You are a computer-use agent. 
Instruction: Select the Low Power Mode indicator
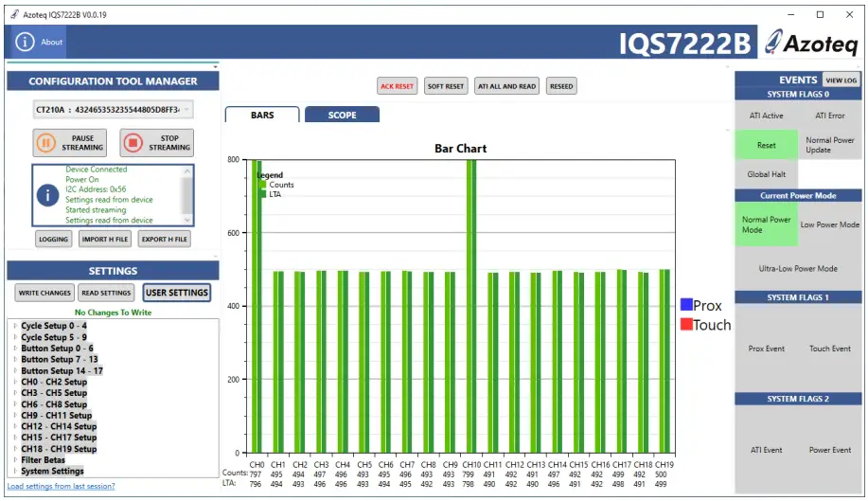(830, 224)
